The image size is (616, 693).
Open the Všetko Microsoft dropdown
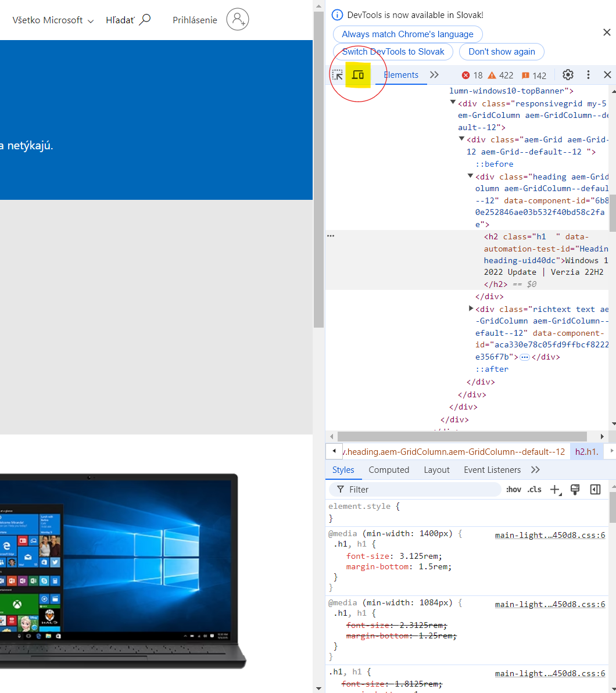click(x=53, y=20)
